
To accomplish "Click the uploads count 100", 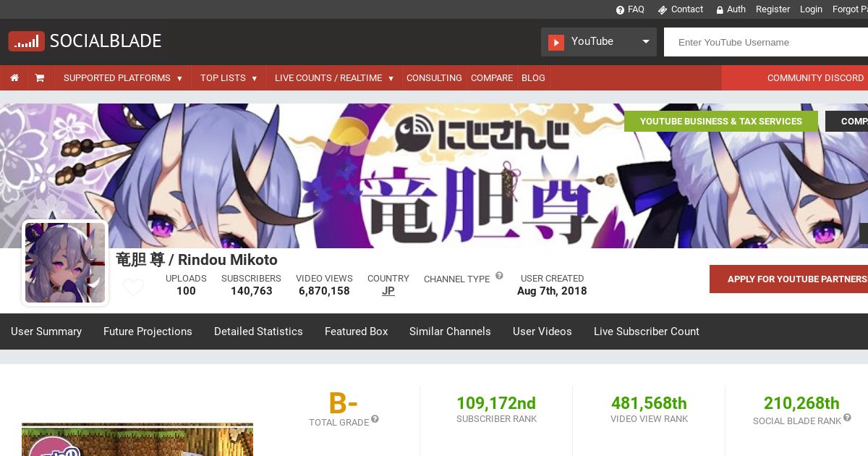I will click(x=186, y=291).
